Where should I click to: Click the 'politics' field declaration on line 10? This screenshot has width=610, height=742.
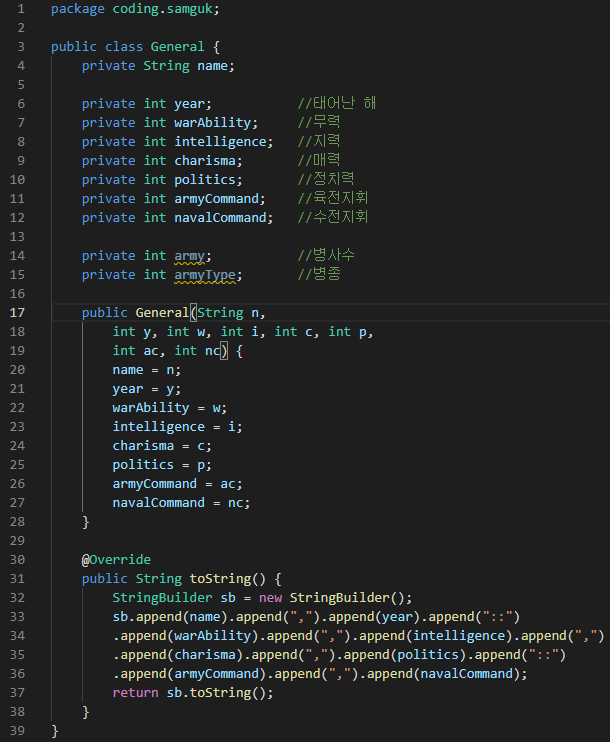click(x=204, y=180)
